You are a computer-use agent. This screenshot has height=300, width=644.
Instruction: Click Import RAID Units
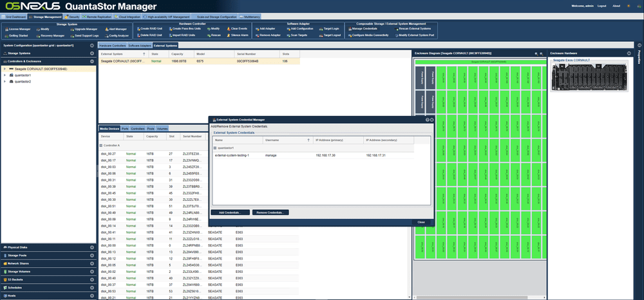click(x=182, y=35)
